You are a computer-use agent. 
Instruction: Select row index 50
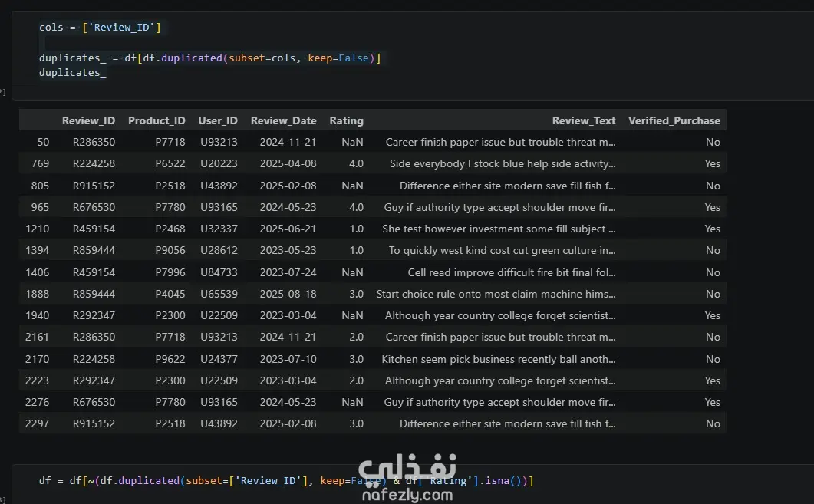pos(43,142)
